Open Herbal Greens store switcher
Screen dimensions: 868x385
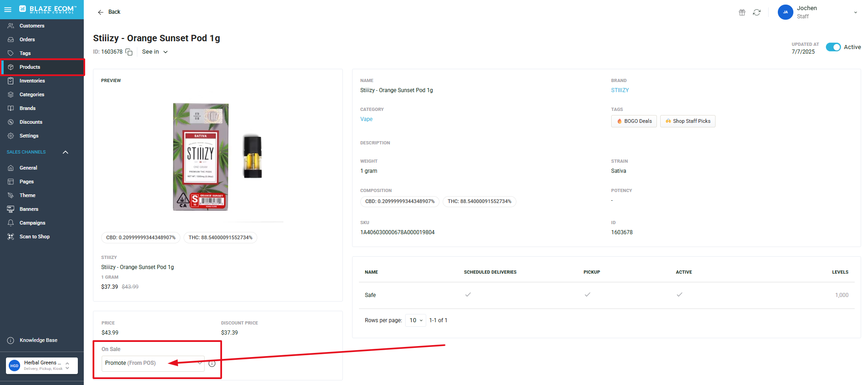click(42, 366)
